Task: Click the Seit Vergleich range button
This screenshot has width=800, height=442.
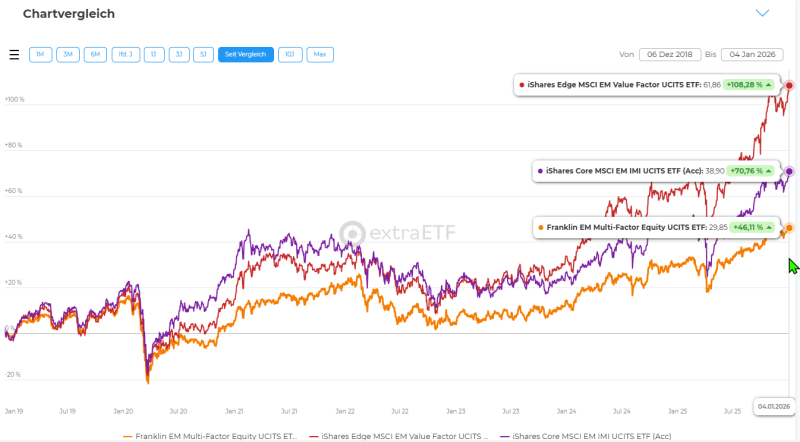Action: point(245,54)
